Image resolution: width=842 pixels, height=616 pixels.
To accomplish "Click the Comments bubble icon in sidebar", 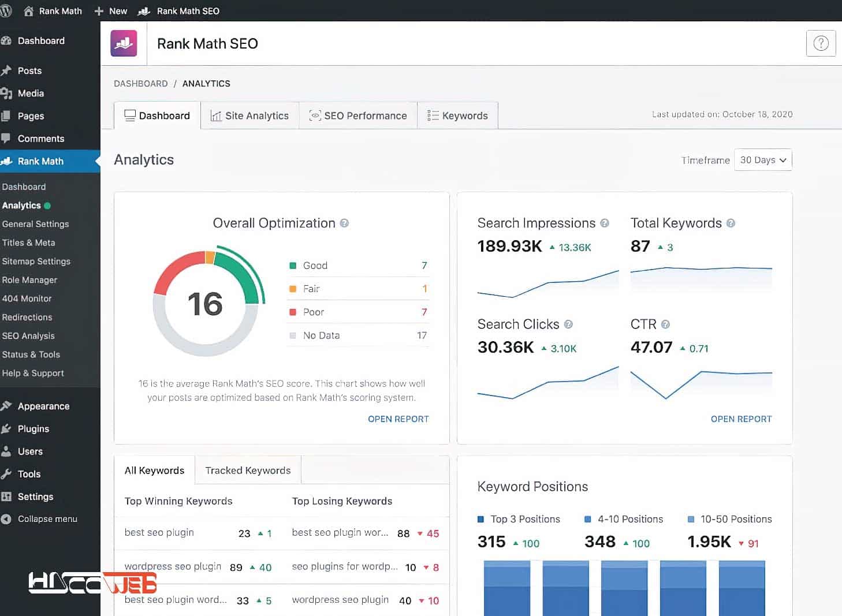I will pos(6,139).
